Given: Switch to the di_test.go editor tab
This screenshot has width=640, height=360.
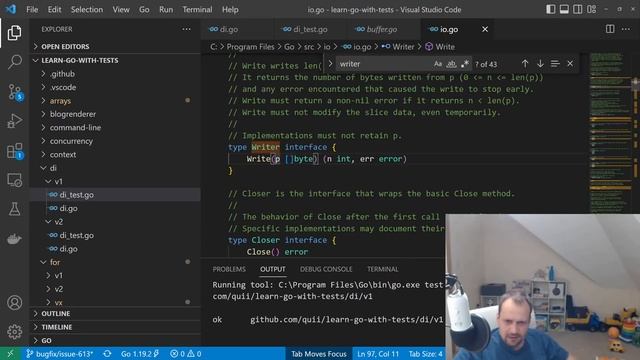Looking at the screenshot, I should tap(310, 29).
